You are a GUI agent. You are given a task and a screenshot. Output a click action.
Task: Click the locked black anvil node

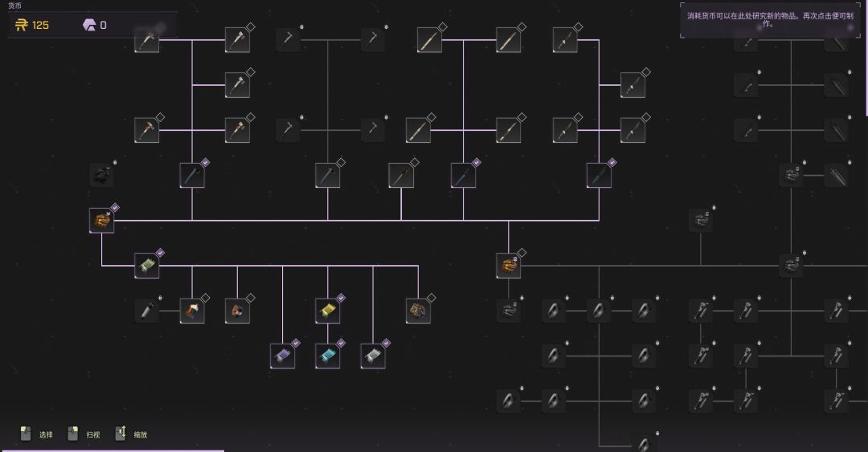(101, 174)
